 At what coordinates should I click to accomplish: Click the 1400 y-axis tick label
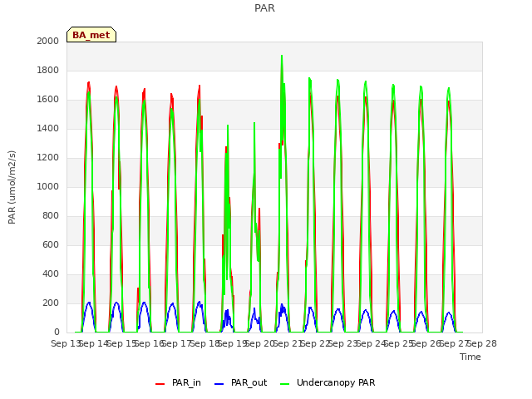[48, 128]
